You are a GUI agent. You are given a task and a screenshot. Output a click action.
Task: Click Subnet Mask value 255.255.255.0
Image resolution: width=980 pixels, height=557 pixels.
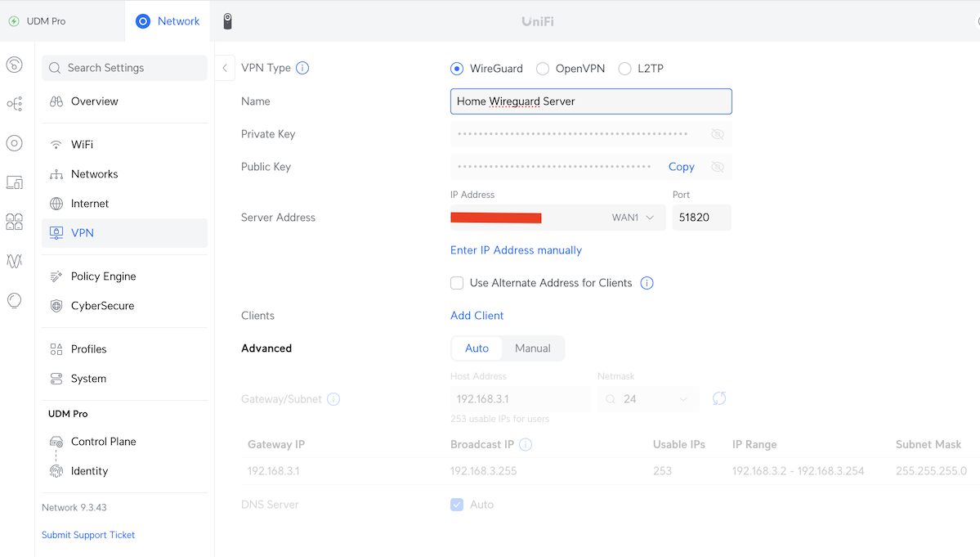931,471
